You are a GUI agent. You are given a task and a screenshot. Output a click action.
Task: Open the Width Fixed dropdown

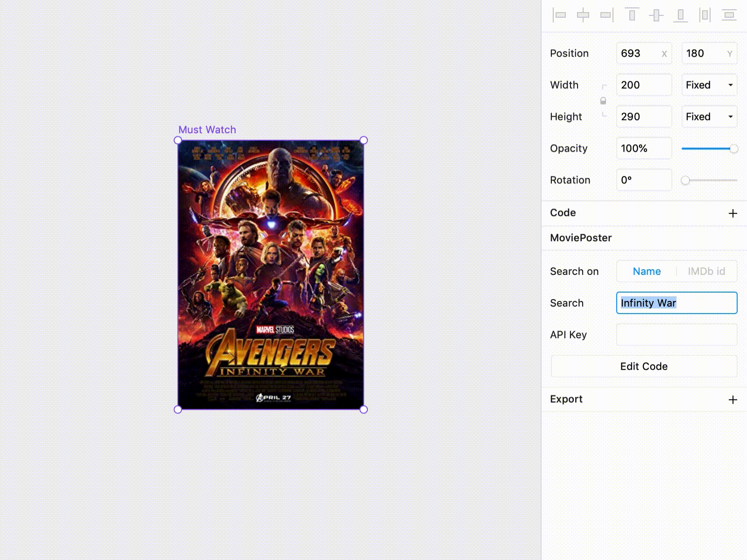709,85
